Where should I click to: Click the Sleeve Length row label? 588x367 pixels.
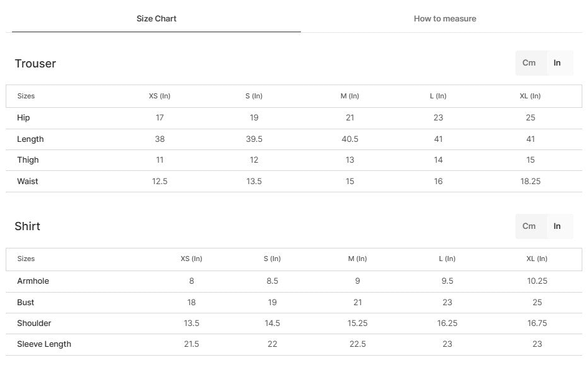pyautogui.click(x=44, y=344)
